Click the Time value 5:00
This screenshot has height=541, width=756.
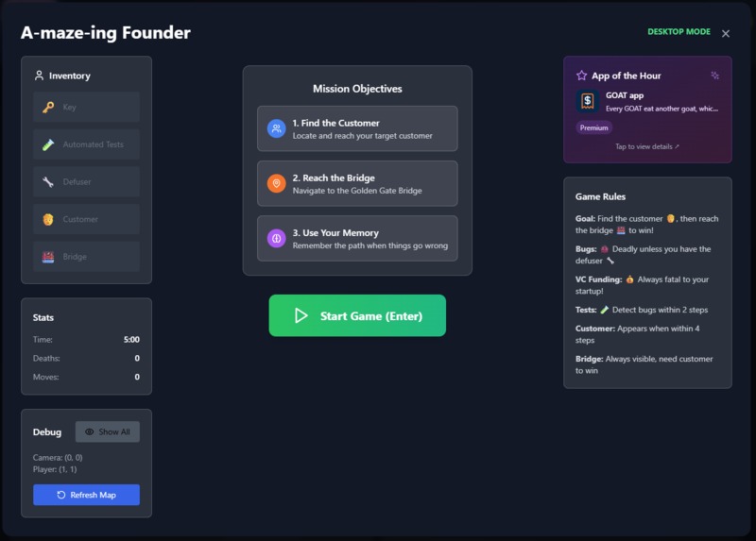(131, 340)
